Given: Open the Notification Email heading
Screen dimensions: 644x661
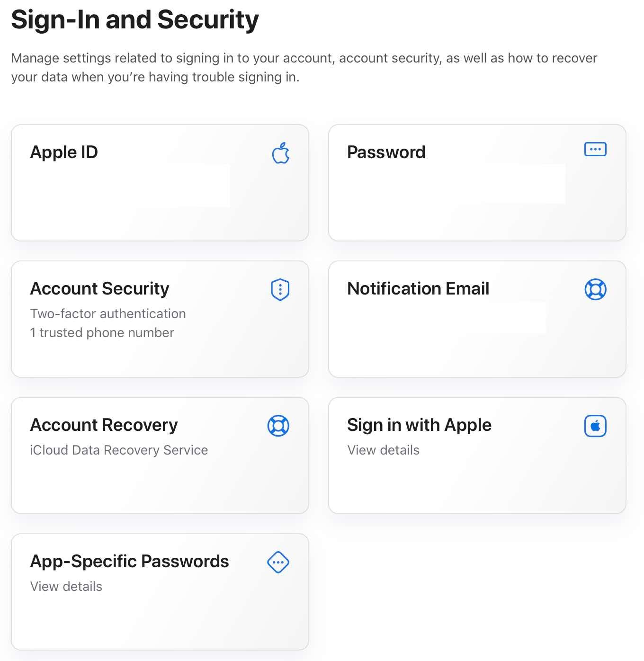Looking at the screenshot, I should 418,289.
